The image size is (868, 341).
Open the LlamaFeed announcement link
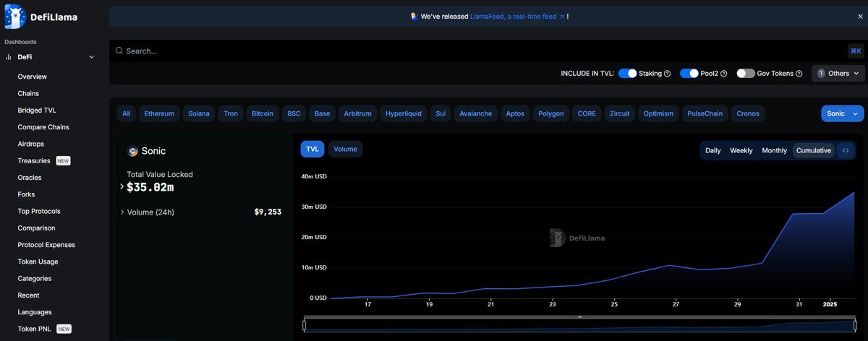tap(518, 16)
